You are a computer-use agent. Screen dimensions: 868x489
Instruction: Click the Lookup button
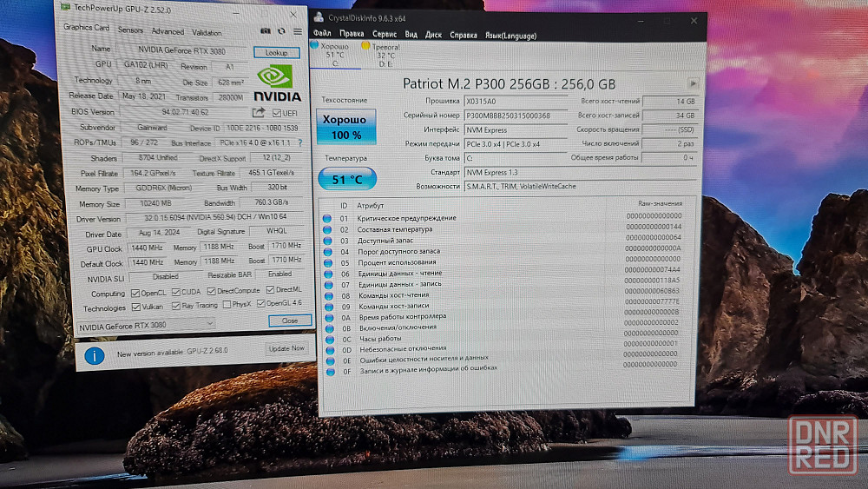click(x=277, y=53)
